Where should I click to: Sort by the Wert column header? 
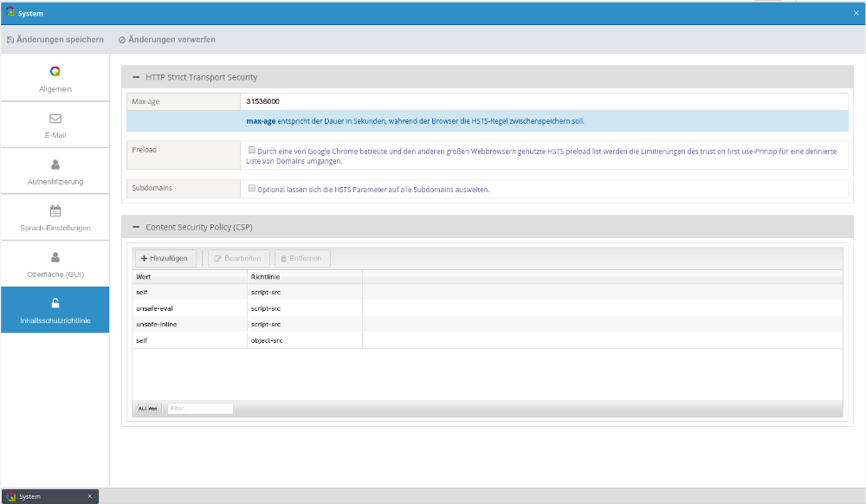189,276
